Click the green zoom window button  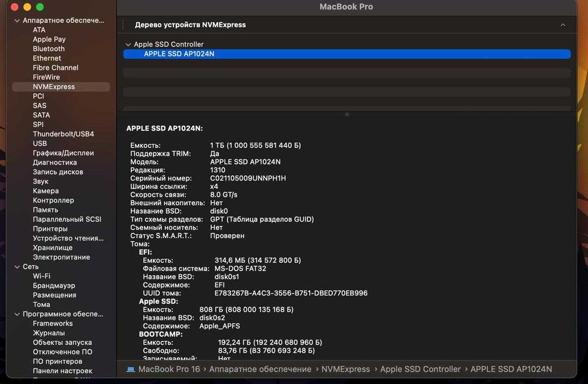(40, 6)
